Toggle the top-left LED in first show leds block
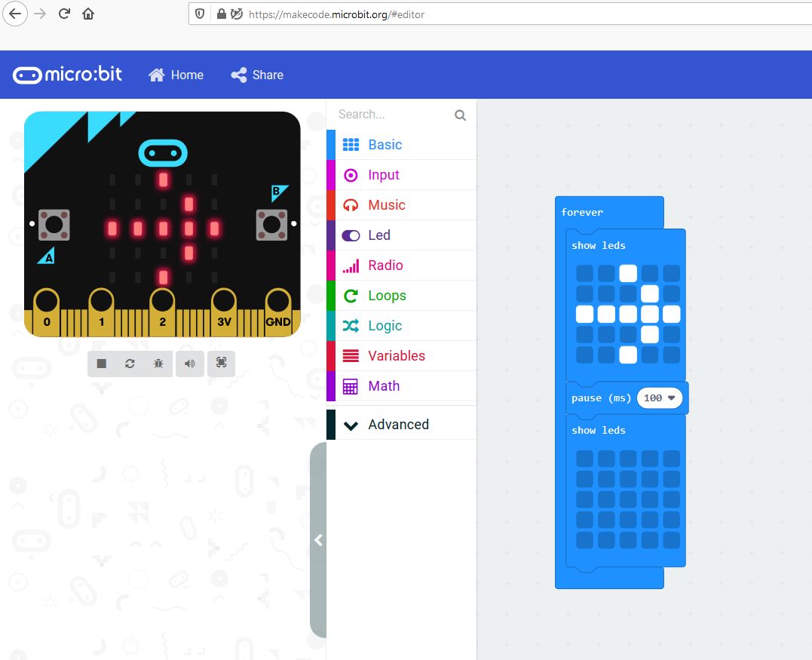 584,273
